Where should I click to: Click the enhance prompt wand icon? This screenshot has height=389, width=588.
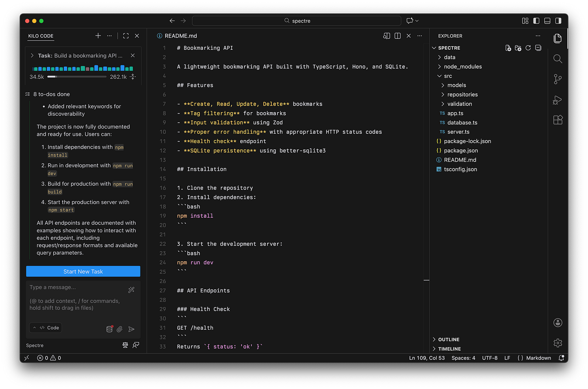pos(131,290)
